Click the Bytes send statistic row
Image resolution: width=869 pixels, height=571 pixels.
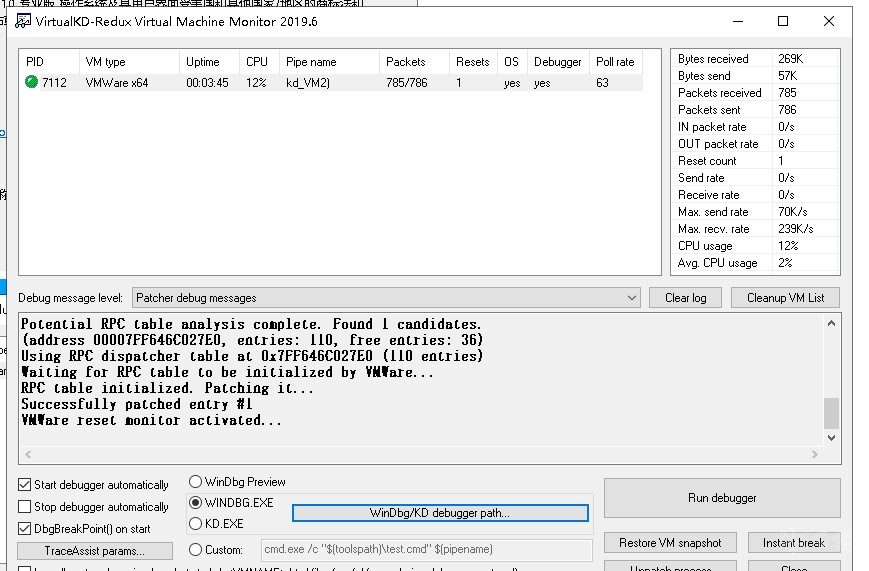pos(755,75)
